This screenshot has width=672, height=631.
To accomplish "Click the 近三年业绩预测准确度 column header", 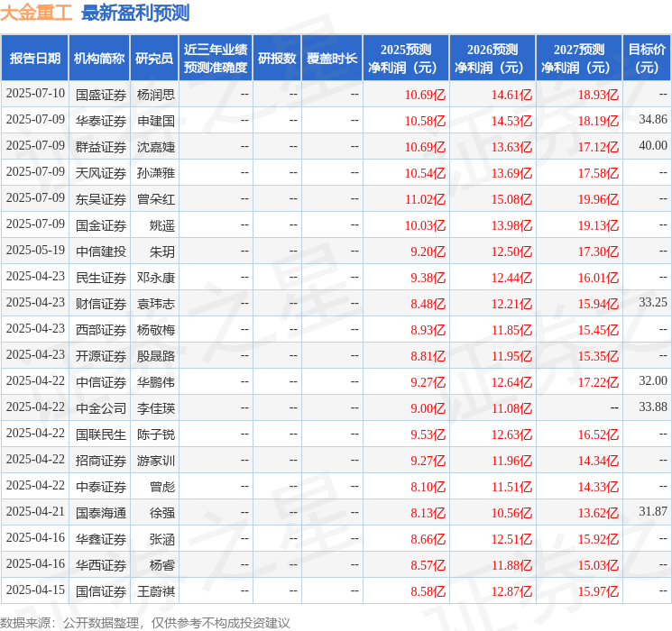I will [x=216, y=58].
